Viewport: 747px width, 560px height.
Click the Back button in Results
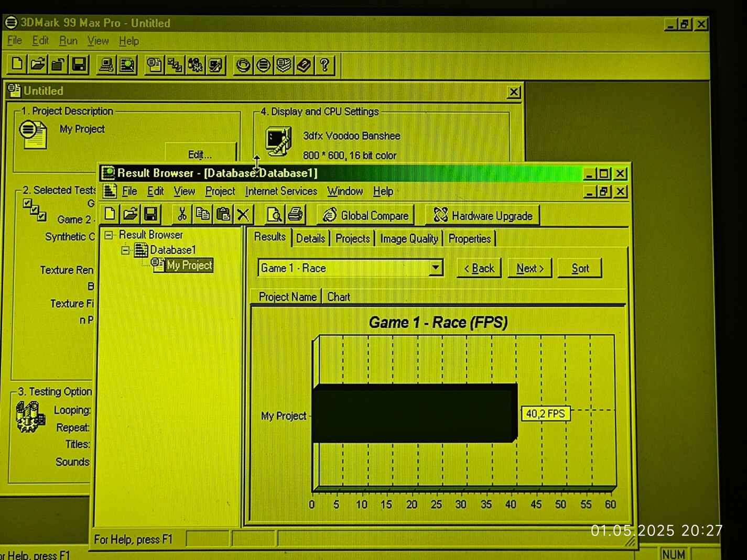click(479, 268)
